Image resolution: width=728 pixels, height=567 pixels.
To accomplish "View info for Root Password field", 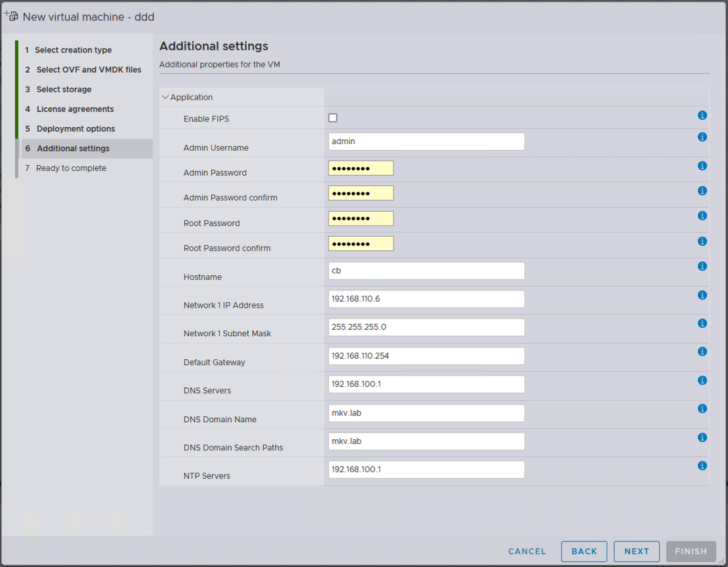I will (x=702, y=215).
